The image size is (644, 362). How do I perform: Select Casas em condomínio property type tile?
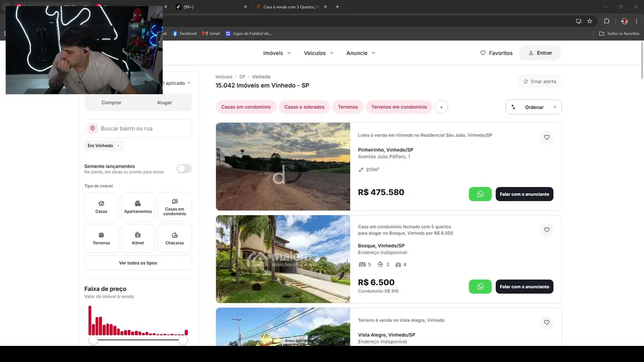coord(175,207)
